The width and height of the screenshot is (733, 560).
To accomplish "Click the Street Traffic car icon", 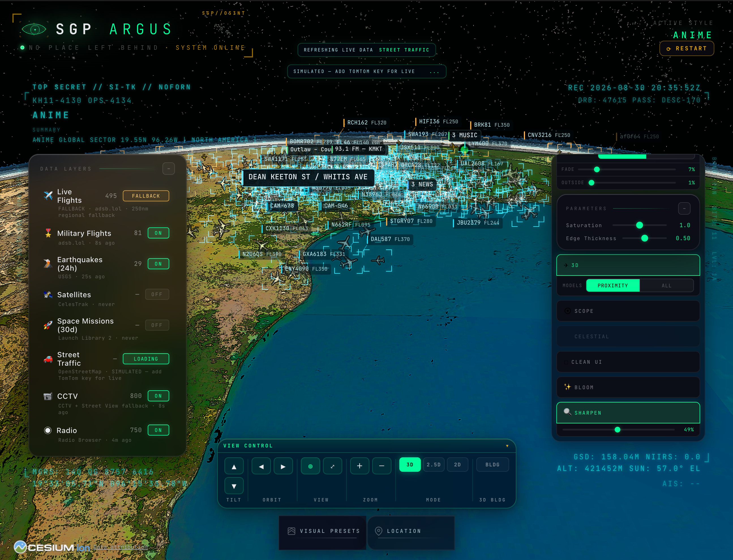I will 48,359.
